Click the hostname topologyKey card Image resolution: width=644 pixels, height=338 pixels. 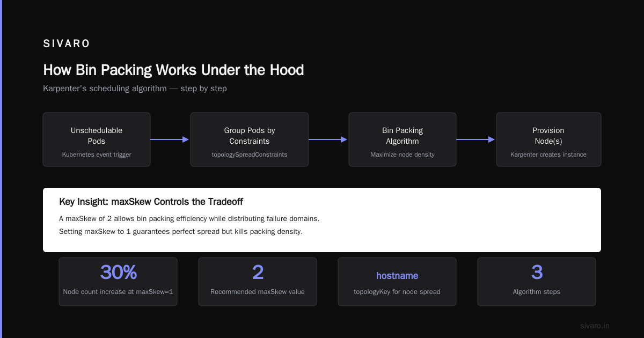pyautogui.click(x=397, y=282)
